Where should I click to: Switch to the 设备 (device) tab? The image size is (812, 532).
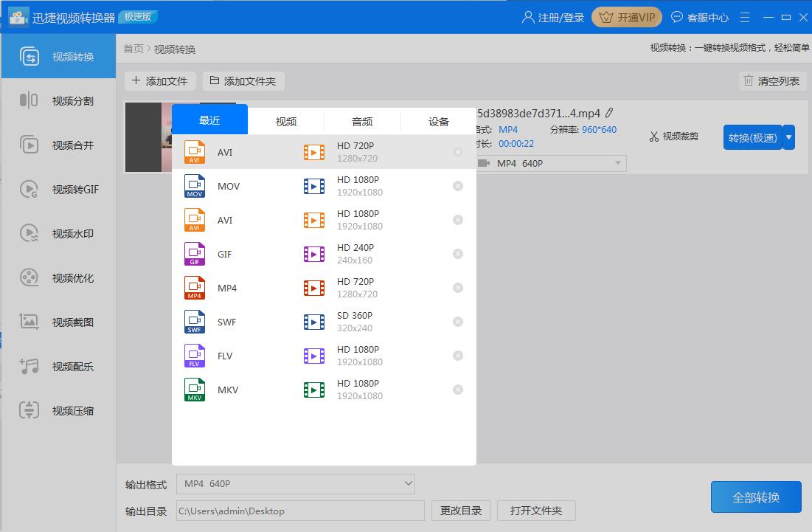[x=438, y=120]
